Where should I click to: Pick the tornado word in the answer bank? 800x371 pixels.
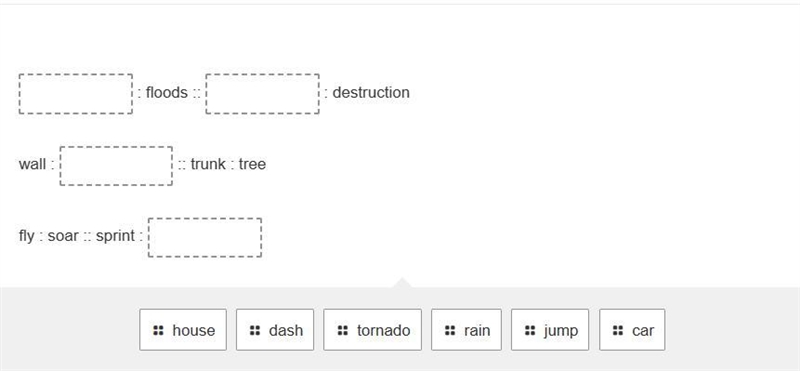383,330
